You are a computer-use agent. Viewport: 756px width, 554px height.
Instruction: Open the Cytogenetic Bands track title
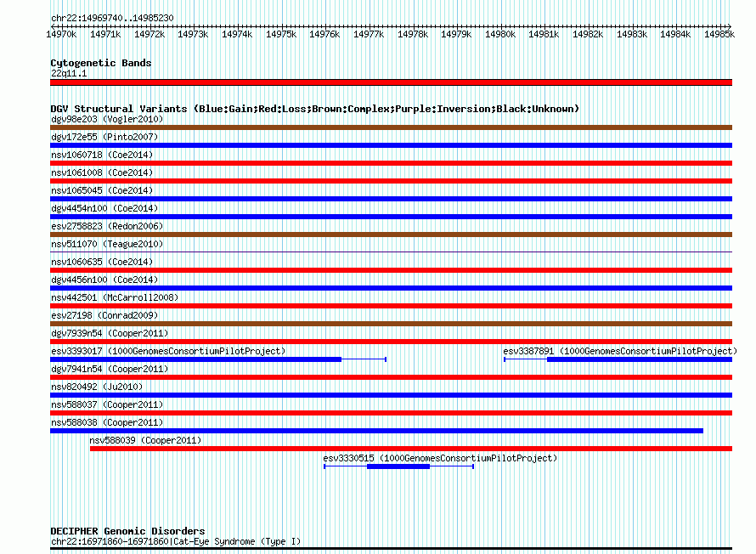coord(101,63)
